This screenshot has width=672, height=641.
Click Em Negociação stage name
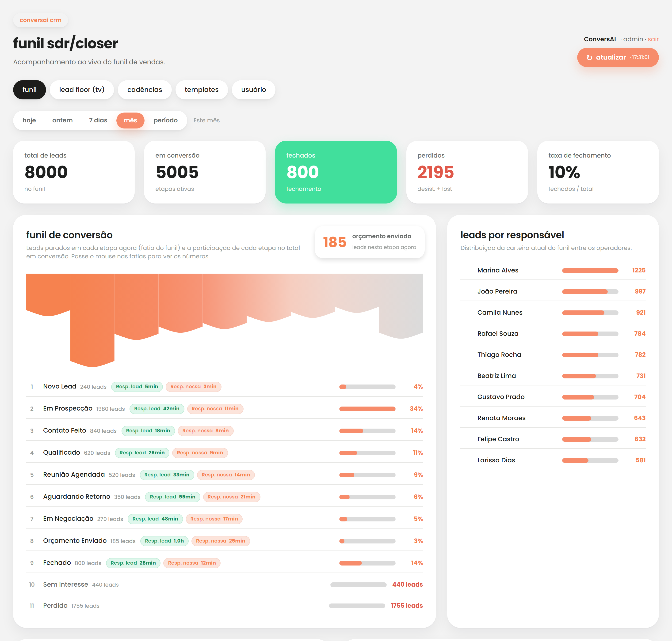pos(68,519)
